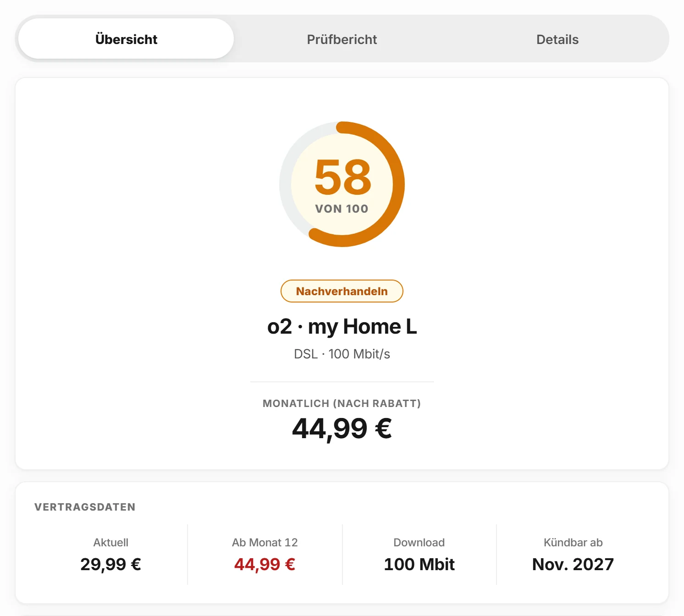Click the large monthly price 44,99 €
Viewport: 684px width, 616px height.
click(342, 429)
